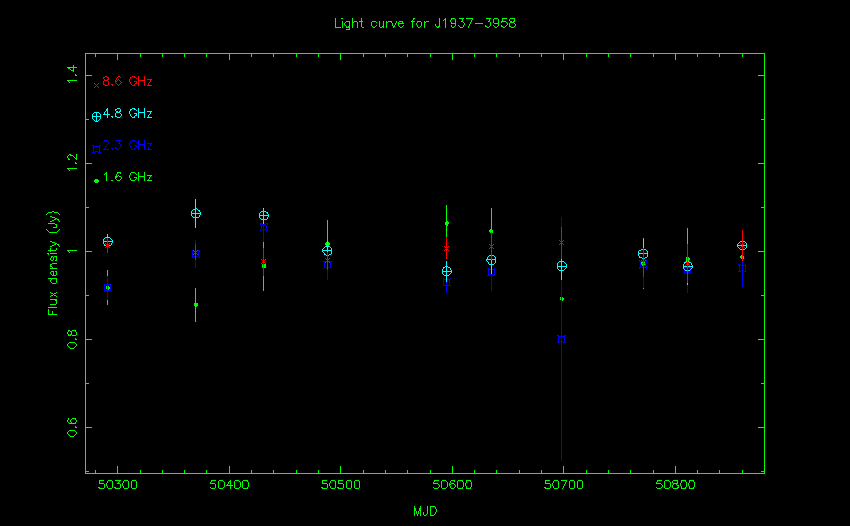Pick the lowest green 1.6 GHz dot near MJD 50370

(196, 305)
